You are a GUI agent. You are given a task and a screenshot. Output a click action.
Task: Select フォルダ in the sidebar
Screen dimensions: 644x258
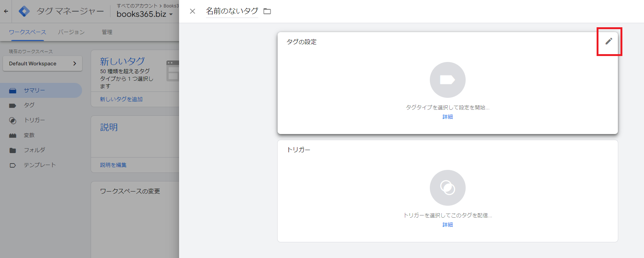41,150
